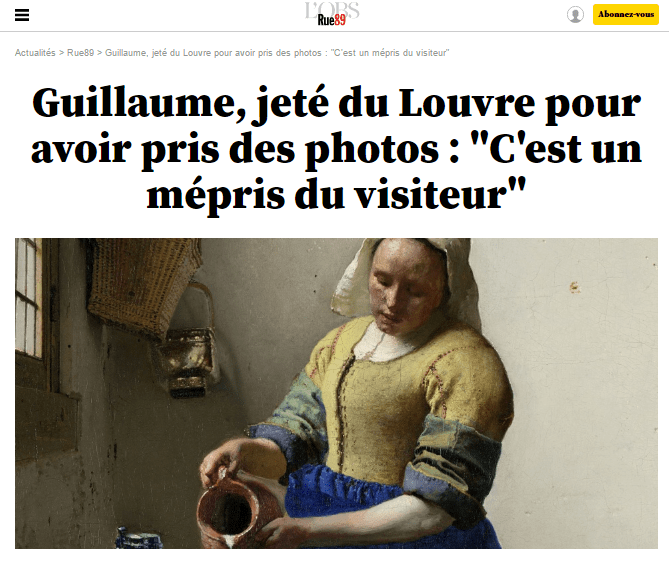Open the hamburger navigation menu
The width and height of the screenshot is (669, 569).
click(22, 15)
